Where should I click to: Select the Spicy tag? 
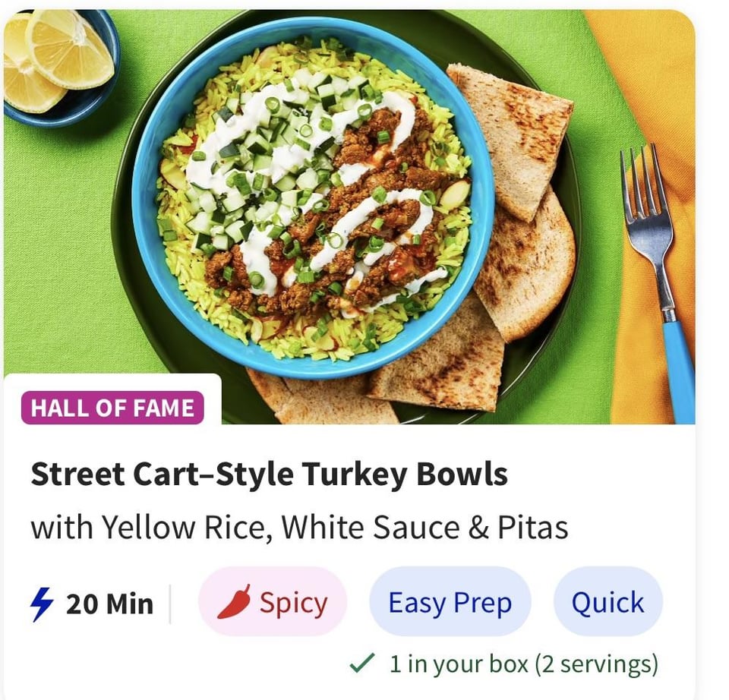pos(273,604)
